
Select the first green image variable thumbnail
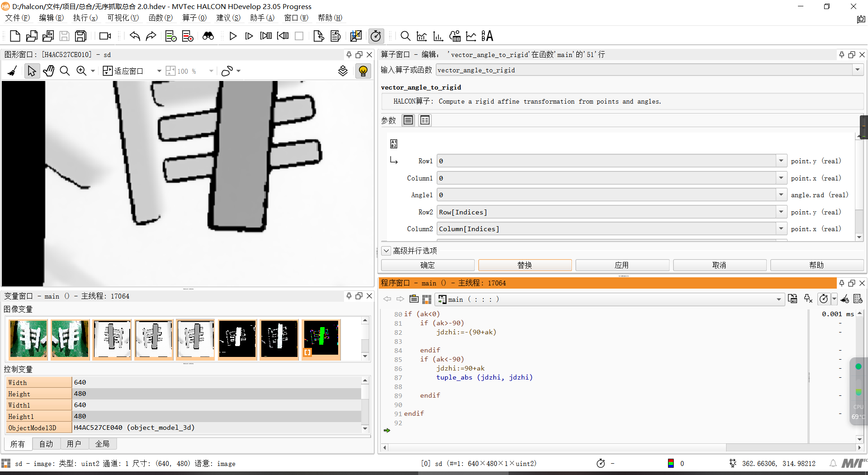point(28,339)
